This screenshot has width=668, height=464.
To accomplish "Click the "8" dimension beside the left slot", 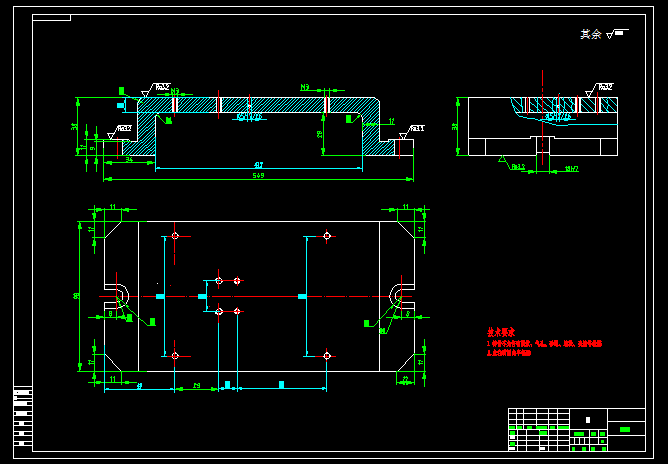I will [111, 314].
